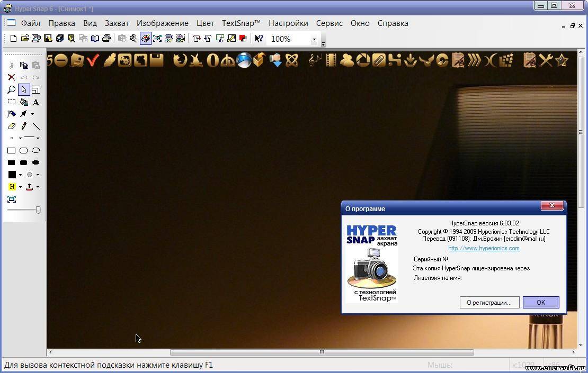588x373 pixels.
Task: Open the TextSnap™ menu
Action: pos(241,23)
